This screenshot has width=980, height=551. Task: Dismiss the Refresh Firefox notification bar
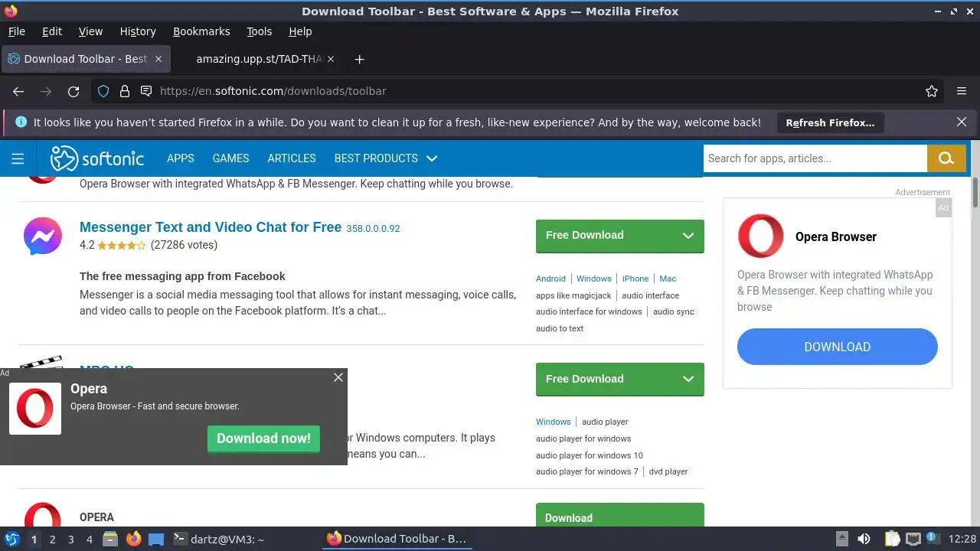pyautogui.click(x=962, y=122)
